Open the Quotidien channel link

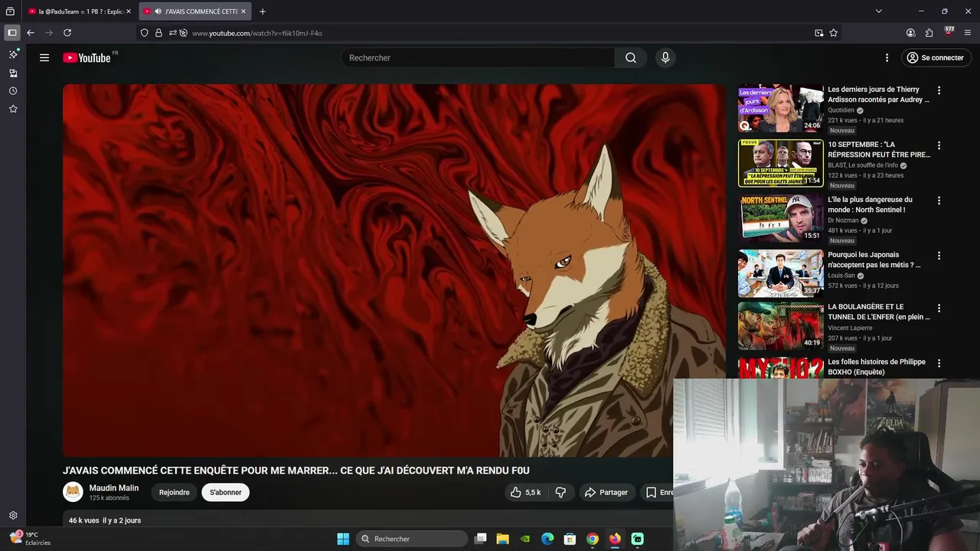coord(841,110)
